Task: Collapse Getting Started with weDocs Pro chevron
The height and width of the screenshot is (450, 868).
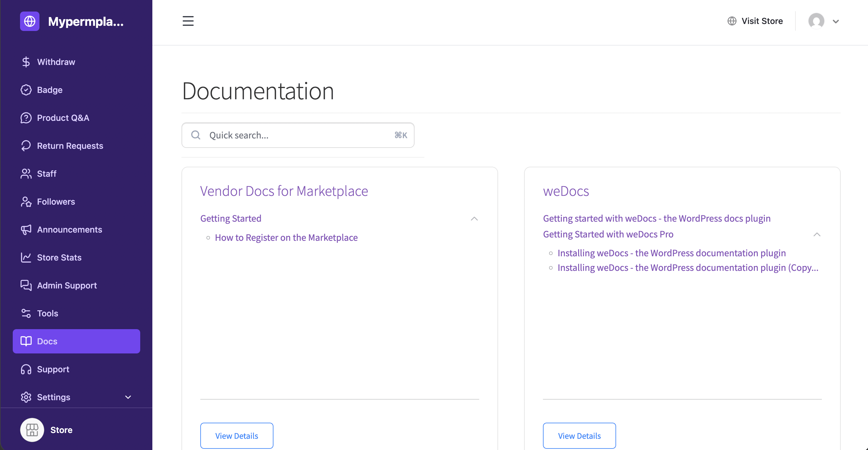Action: (817, 234)
